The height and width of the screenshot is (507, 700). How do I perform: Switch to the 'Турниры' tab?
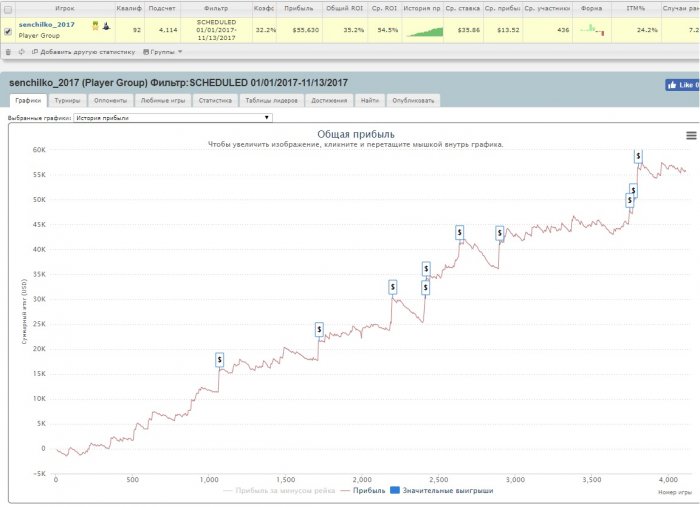(68, 101)
